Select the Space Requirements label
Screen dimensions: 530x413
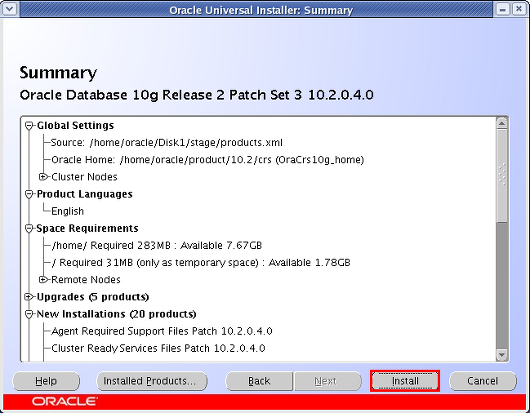point(87,228)
